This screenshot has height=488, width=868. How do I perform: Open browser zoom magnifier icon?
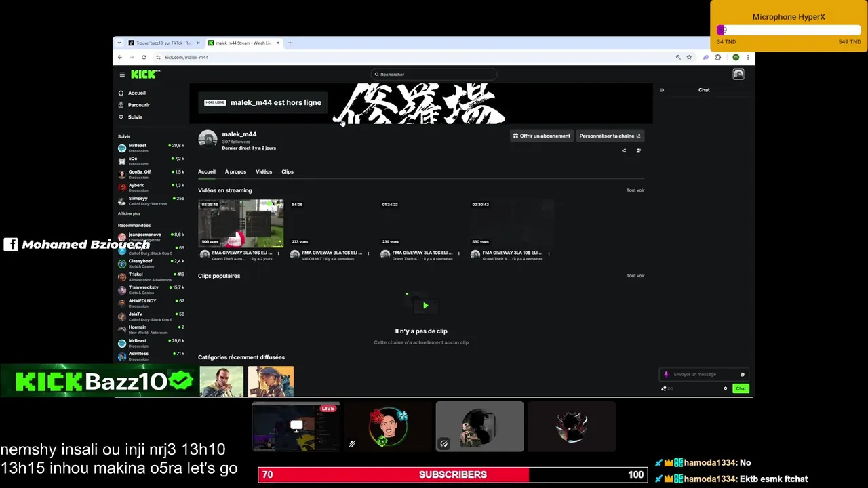click(x=678, y=57)
